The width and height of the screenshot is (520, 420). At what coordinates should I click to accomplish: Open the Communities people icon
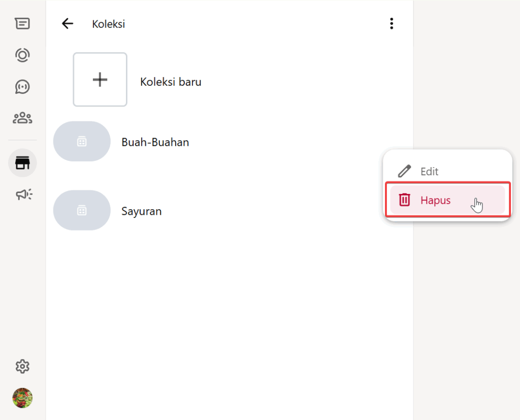click(22, 118)
